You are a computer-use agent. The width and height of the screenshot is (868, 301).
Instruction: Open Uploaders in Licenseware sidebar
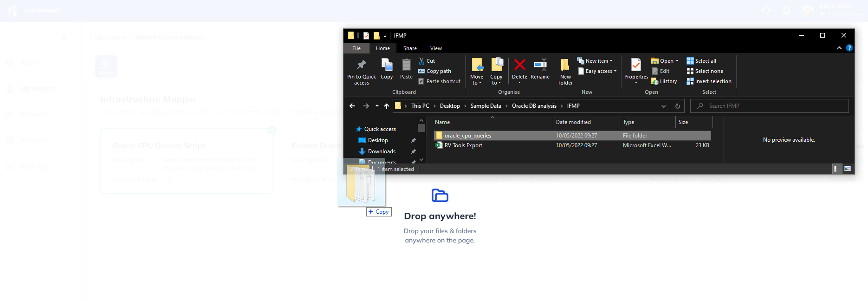30,88
